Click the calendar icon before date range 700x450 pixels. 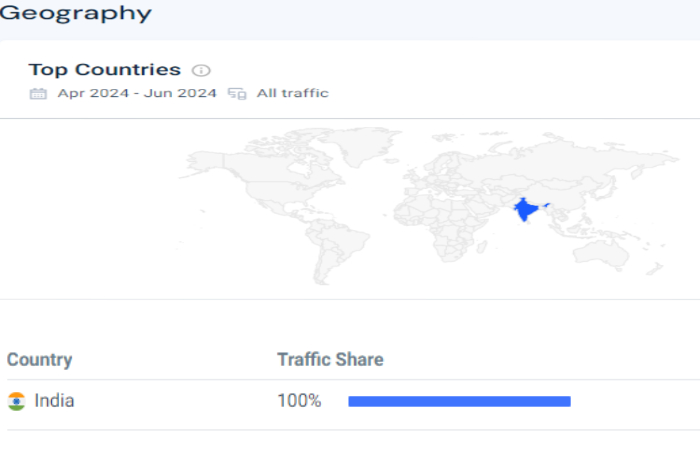[38, 93]
